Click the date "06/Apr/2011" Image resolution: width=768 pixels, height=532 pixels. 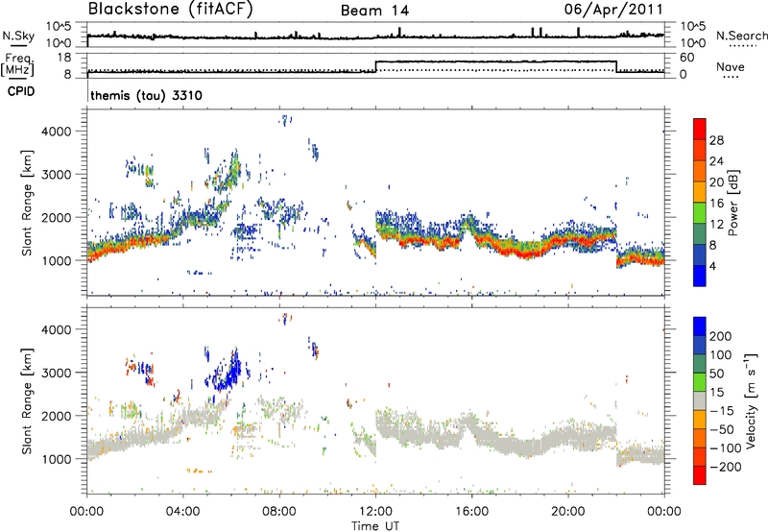coord(613,10)
